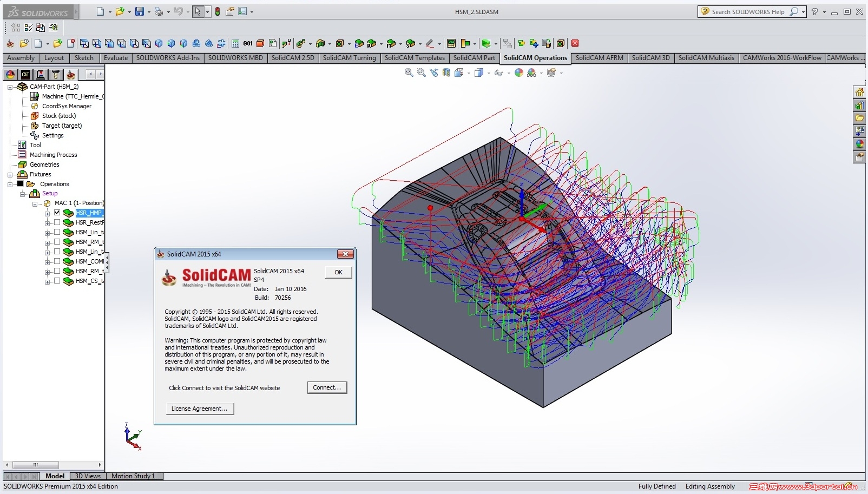Click the SOLIDWORKS Help question mark icon

point(814,11)
